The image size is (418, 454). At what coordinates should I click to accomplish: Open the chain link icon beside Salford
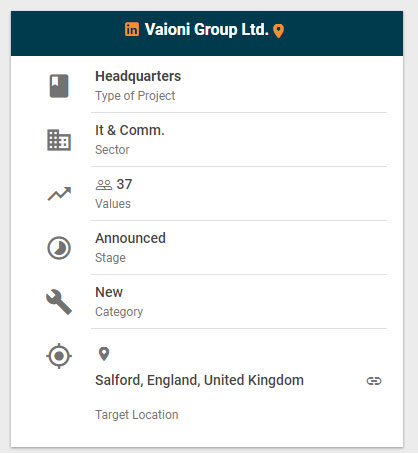374,381
